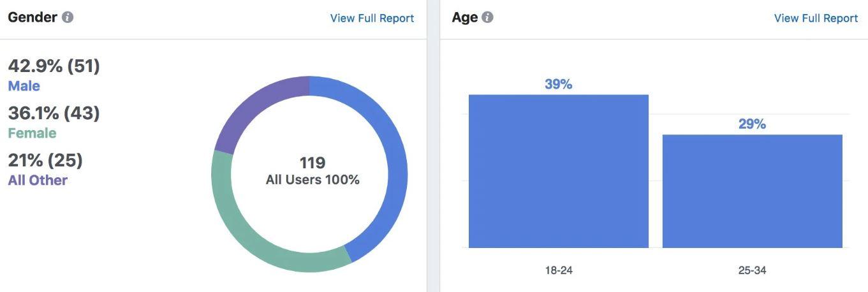Select the Female legend label
This screenshot has width=868, height=292.
click(32, 133)
